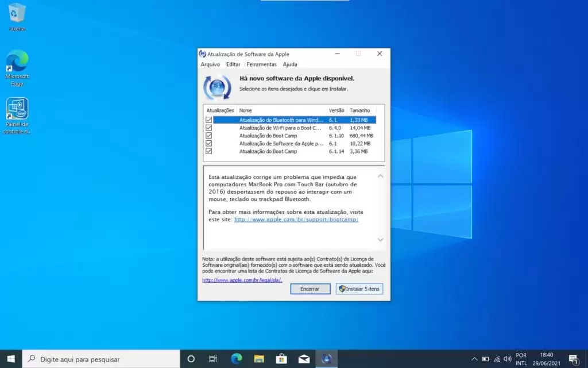Uncheck the Bluetooth para Windows update checkbox
This screenshot has width=588, height=368.
point(209,120)
